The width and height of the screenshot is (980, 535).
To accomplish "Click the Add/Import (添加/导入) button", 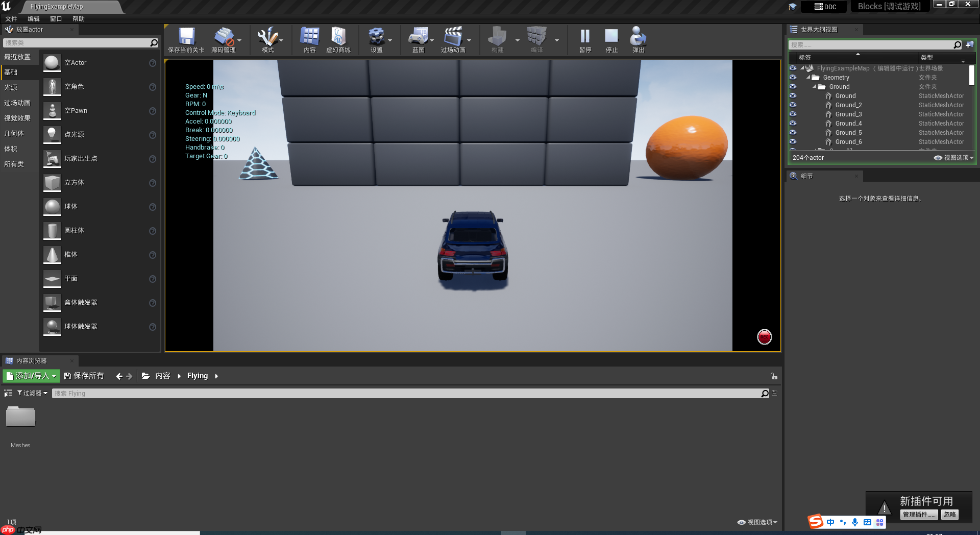I will (x=31, y=376).
